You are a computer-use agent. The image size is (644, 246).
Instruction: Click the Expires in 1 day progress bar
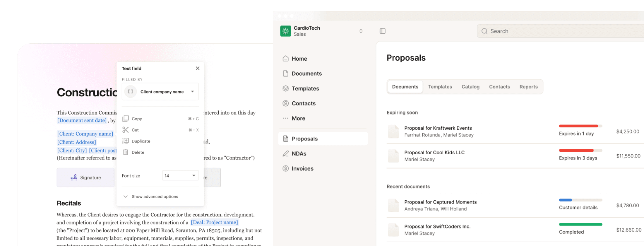coord(580,126)
